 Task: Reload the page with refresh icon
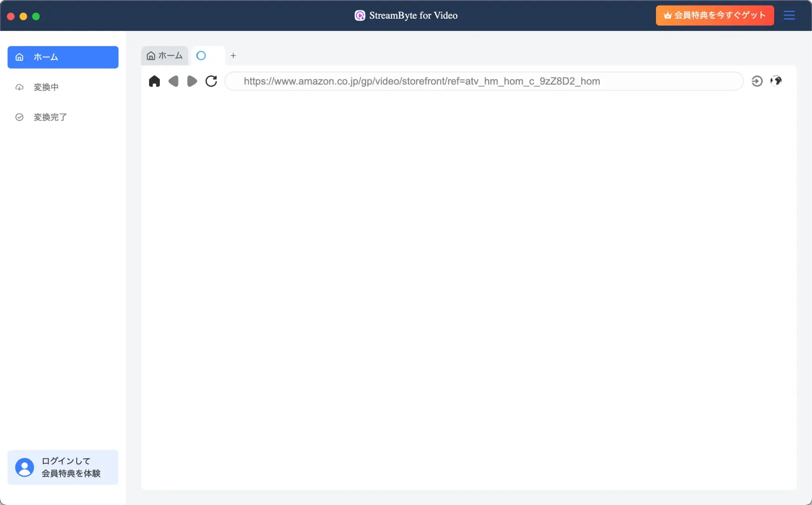pos(211,81)
